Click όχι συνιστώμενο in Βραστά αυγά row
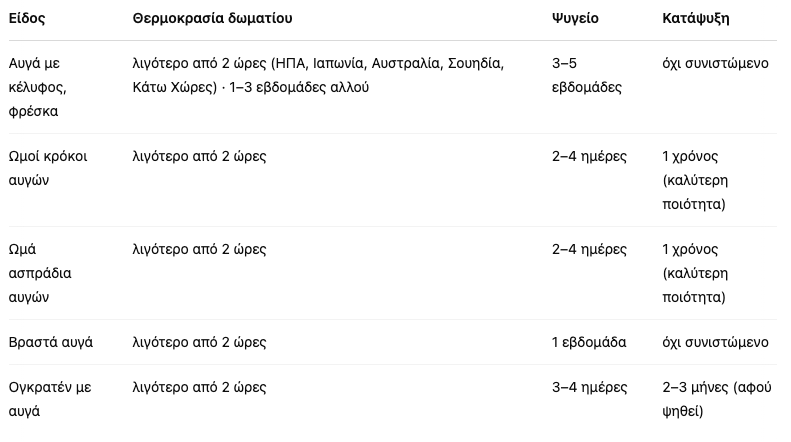Image resolution: width=791 pixels, height=442 pixels. point(715,342)
